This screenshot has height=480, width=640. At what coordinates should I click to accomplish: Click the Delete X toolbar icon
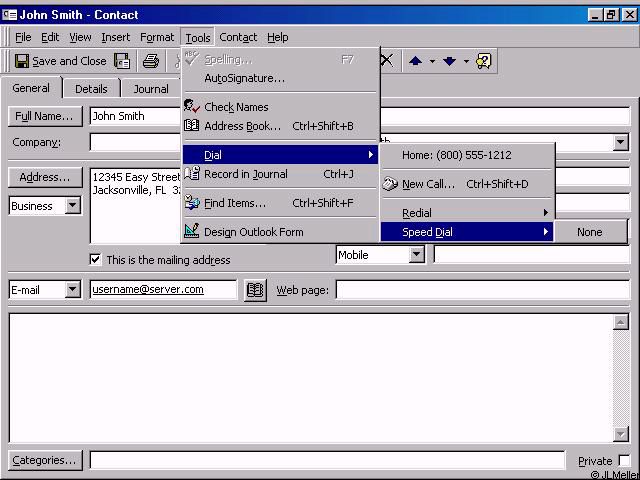pyautogui.click(x=387, y=61)
